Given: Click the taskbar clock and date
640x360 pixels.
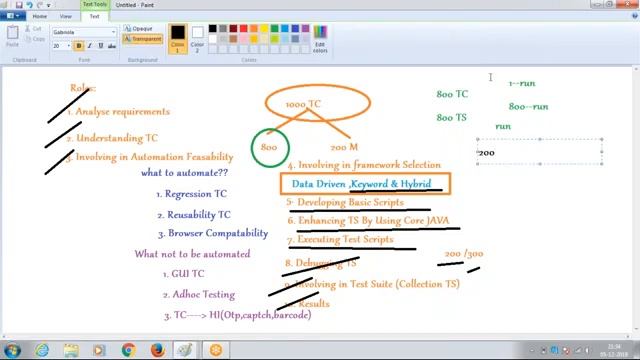Looking at the screenshot, I should tap(614, 351).
